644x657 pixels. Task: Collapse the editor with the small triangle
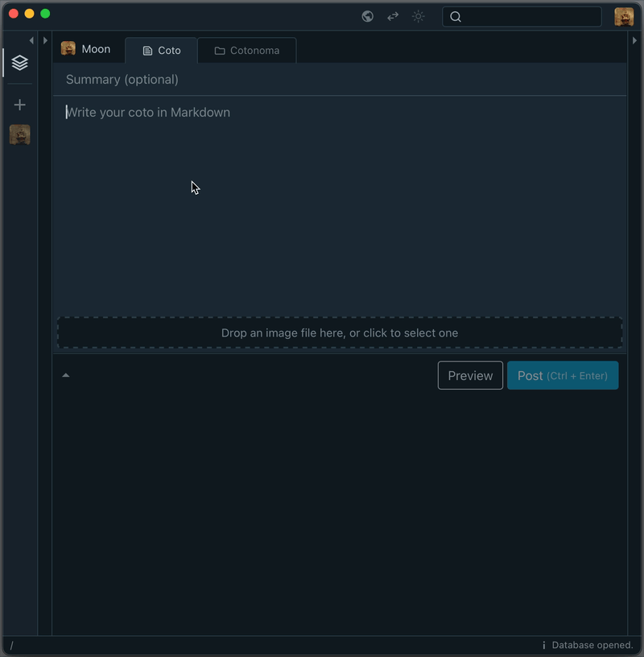coord(66,375)
